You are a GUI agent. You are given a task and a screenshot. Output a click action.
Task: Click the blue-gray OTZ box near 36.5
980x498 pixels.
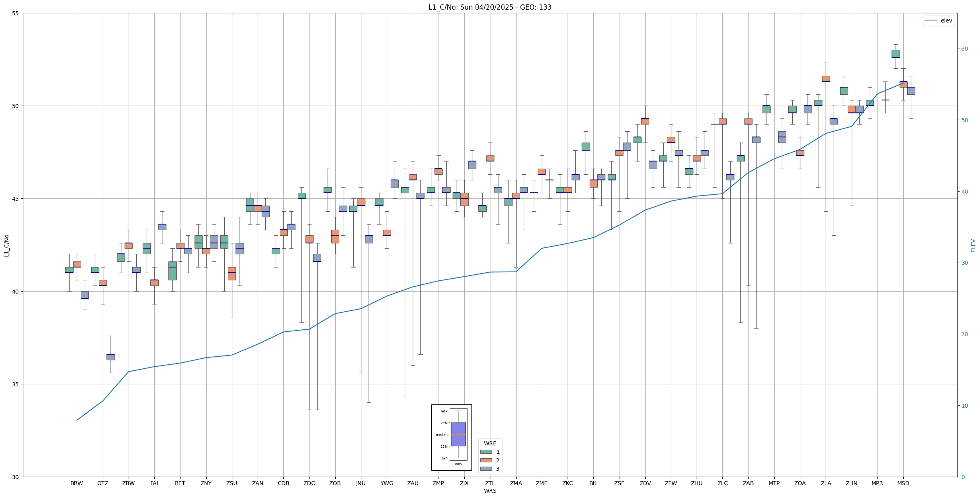click(x=111, y=357)
